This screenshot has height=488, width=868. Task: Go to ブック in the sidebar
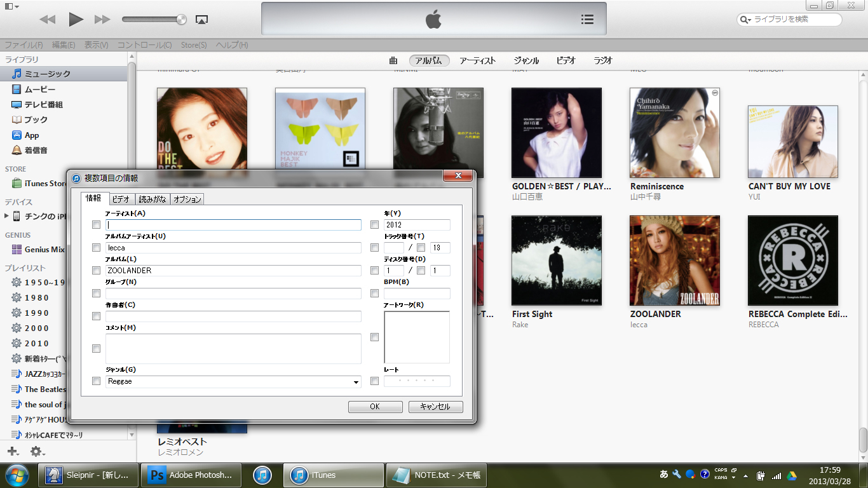point(64,119)
